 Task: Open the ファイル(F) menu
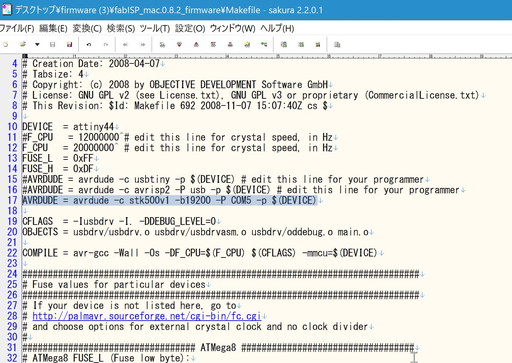pos(17,29)
